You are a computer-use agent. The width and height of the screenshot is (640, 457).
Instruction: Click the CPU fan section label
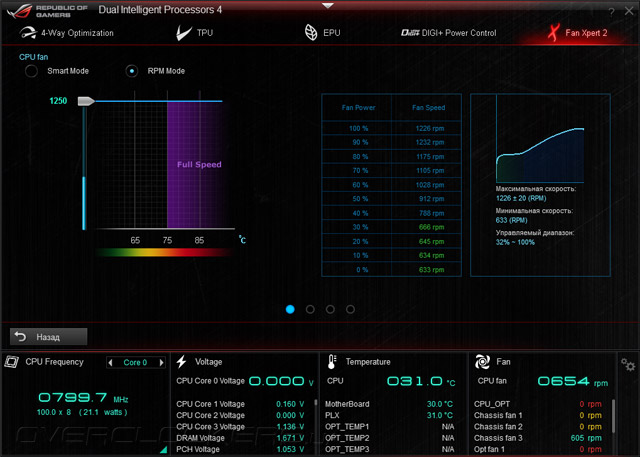[x=33, y=57]
